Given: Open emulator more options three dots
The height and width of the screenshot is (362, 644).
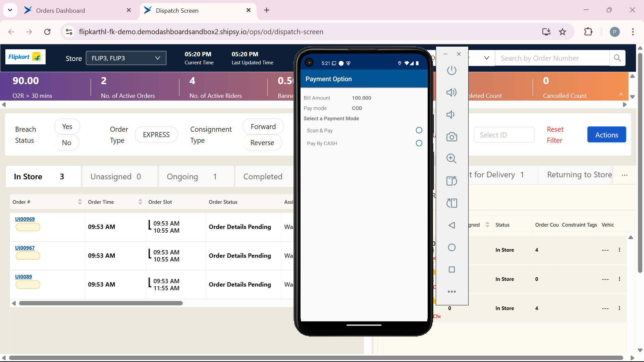Looking at the screenshot, I should pyautogui.click(x=451, y=292).
